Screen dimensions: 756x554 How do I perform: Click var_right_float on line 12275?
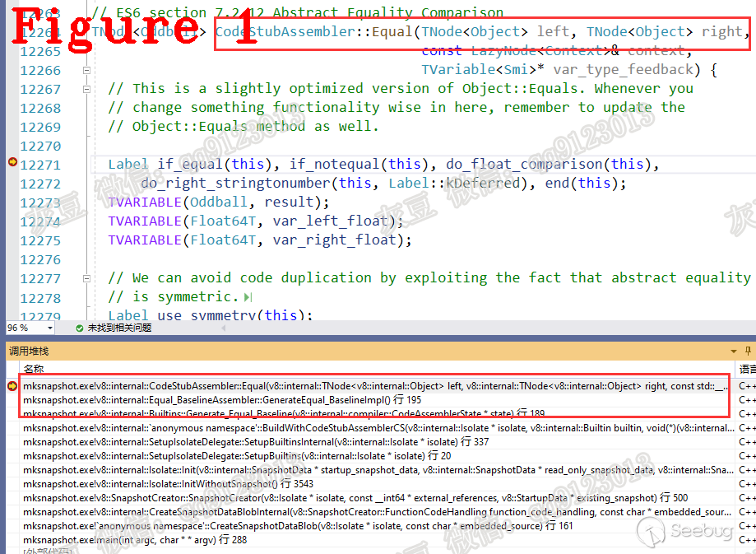click(x=335, y=240)
